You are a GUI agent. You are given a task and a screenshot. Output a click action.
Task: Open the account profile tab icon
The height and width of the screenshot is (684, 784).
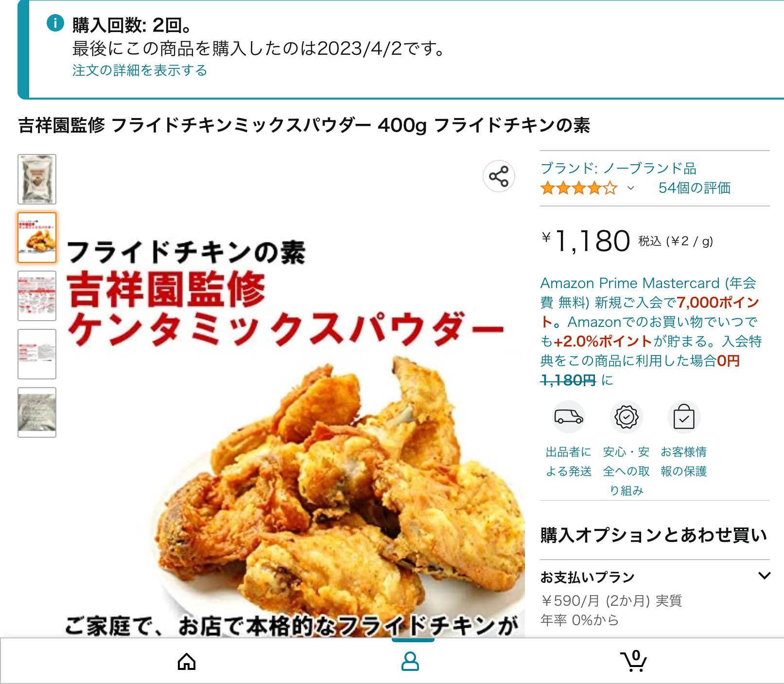(x=410, y=662)
